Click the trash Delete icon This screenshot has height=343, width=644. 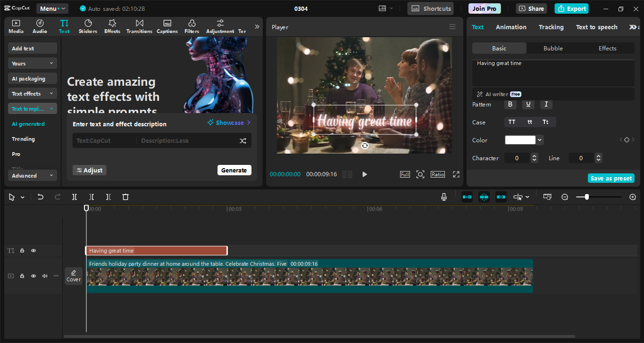125,197
